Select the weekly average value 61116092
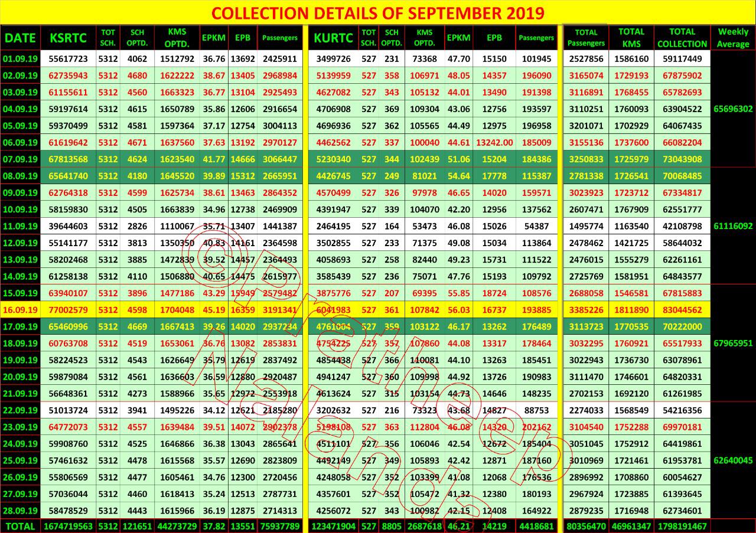 pos(733,226)
